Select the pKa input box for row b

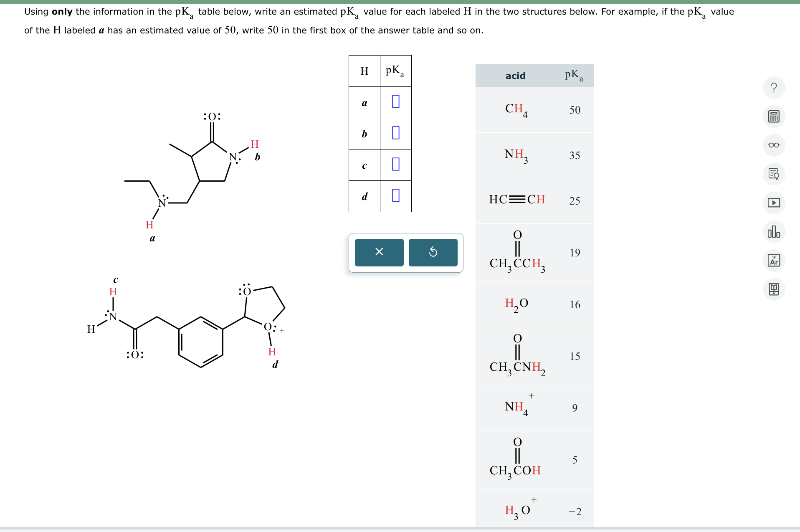[x=395, y=134]
